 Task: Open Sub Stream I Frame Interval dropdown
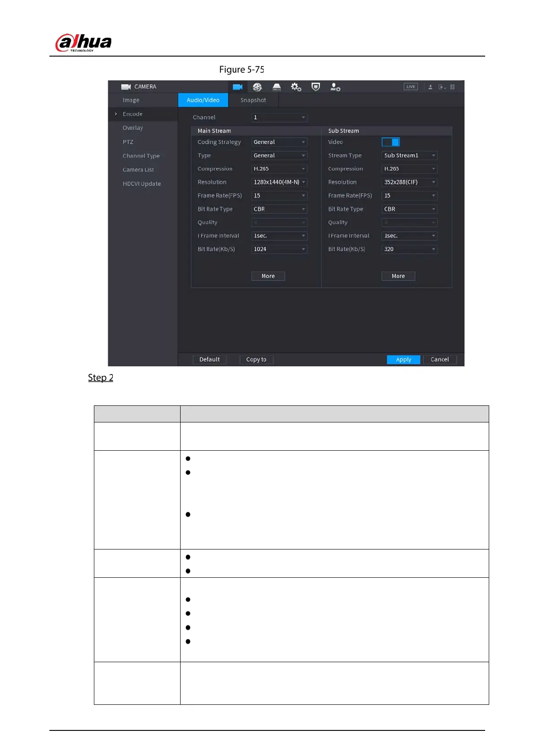[410, 236]
